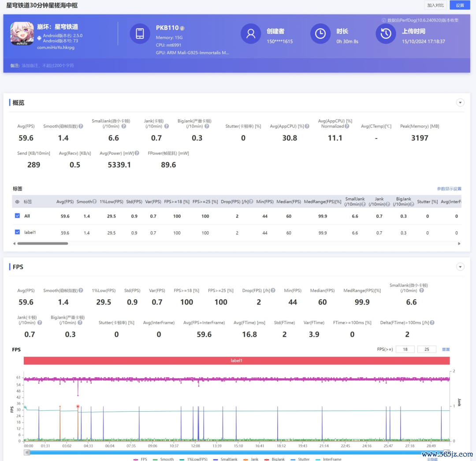Viewport: 476px width, 461px height.
Task: Collapse the FPS section
Action: click(x=460, y=267)
